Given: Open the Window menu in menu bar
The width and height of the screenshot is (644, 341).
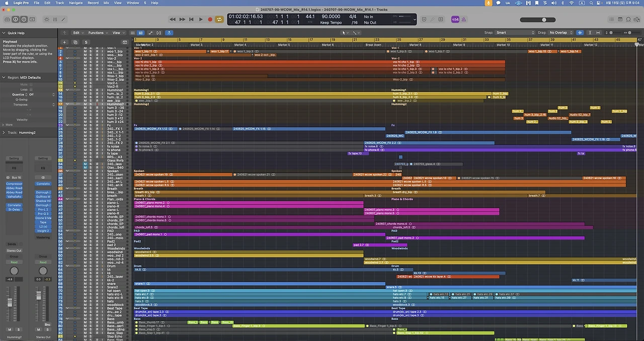Looking at the screenshot, I should click(x=133, y=3).
